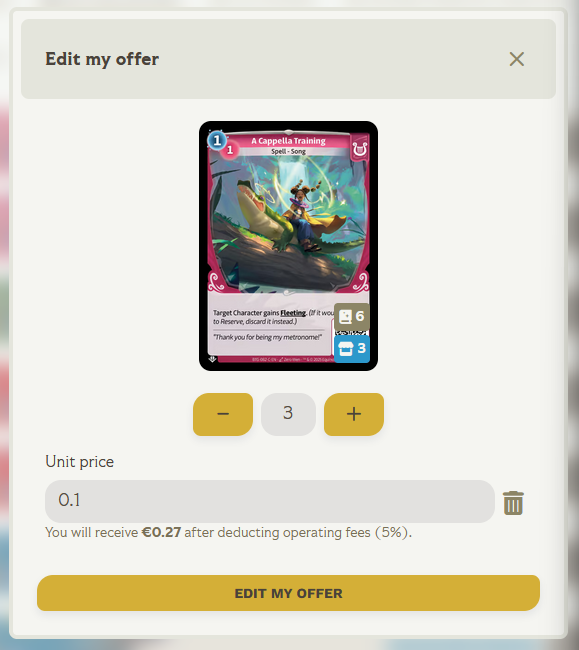The width and height of the screenshot is (579, 650).
Task: Click the QR code on the card
Action: click(x=351, y=332)
